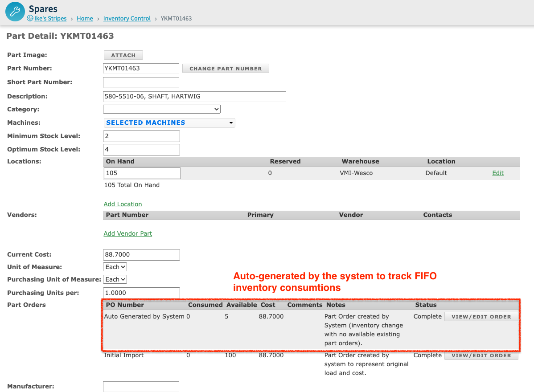The width and height of the screenshot is (534, 392).
Task: Click the Add Location link
Action: 123,204
